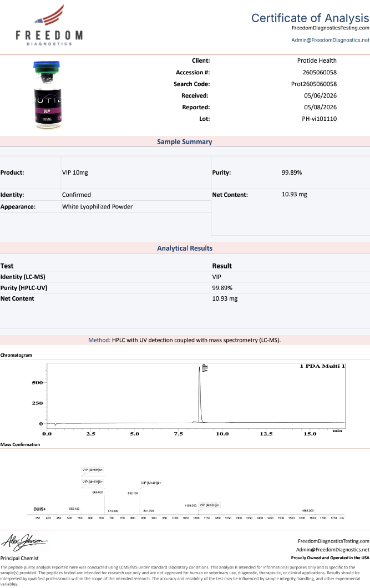Click the '1 PDA Multi 1' chromatogram label
The width and height of the screenshot is (370, 588).
click(322, 366)
